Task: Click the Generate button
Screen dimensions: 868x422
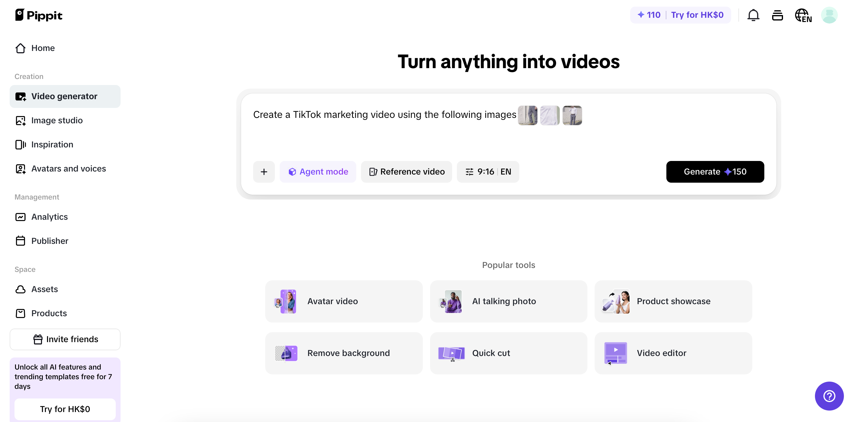Action: pos(715,172)
